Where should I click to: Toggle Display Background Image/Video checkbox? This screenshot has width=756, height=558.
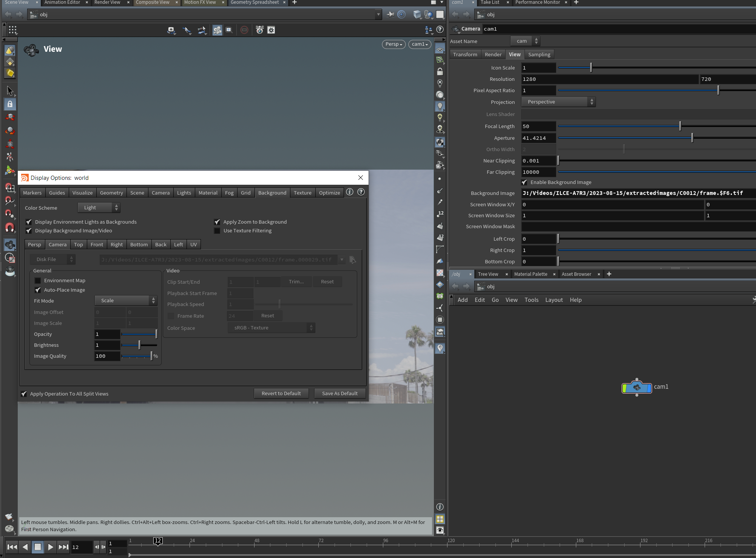click(x=29, y=230)
